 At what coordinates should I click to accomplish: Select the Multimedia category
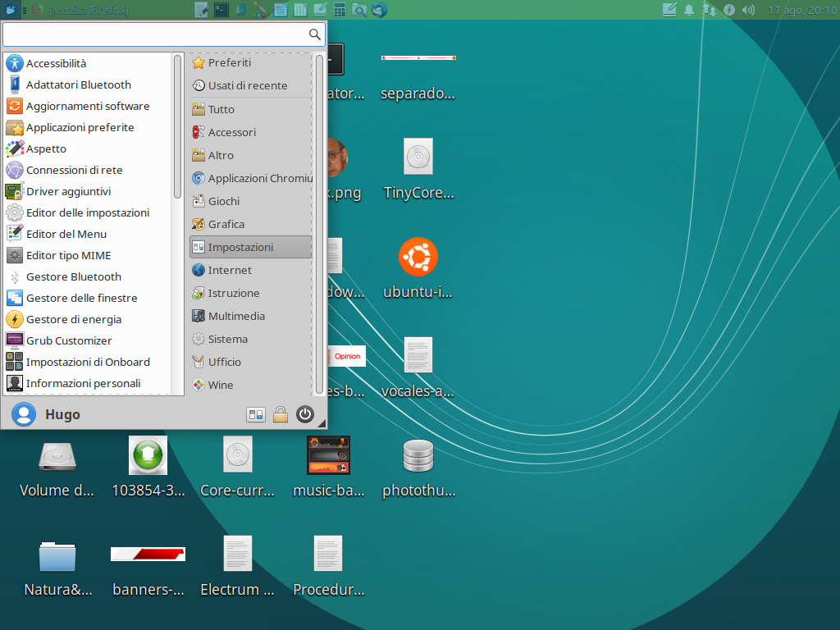[251, 317]
